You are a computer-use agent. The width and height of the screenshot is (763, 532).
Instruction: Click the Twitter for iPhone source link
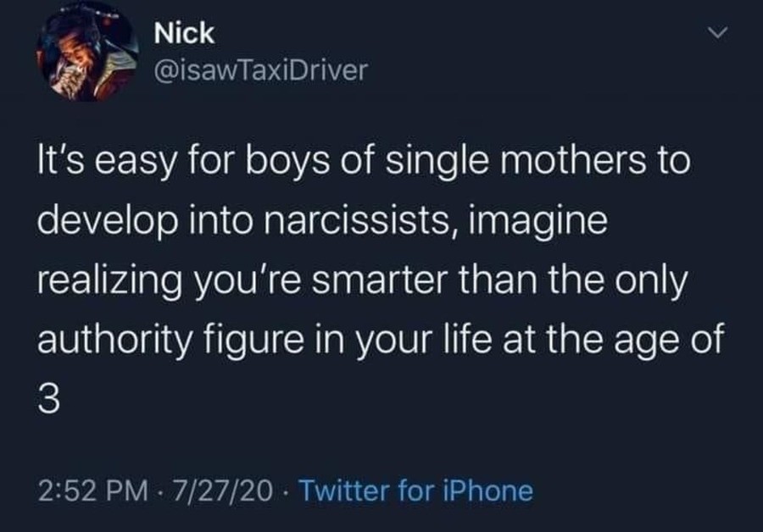[x=416, y=490]
